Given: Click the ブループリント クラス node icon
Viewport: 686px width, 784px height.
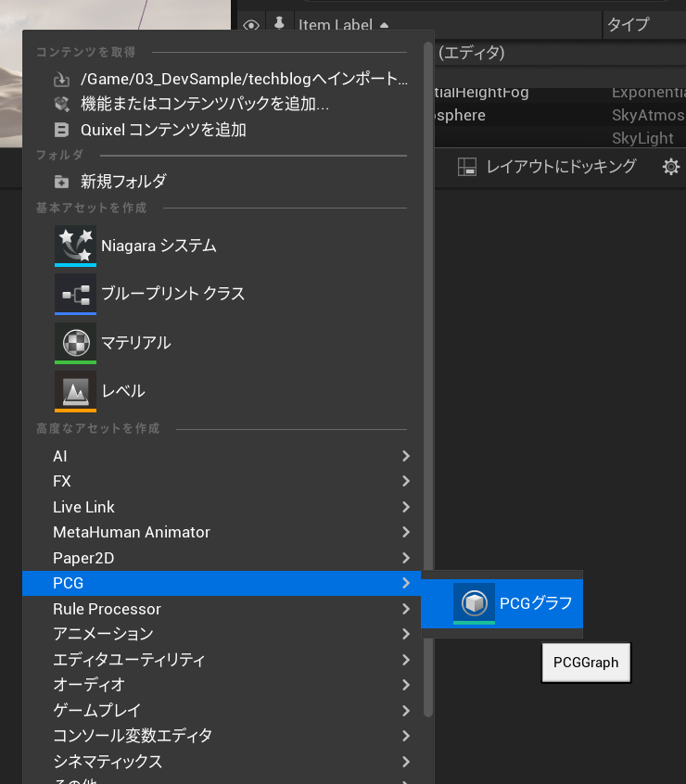Looking at the screenshot, I should pos(75,294).
